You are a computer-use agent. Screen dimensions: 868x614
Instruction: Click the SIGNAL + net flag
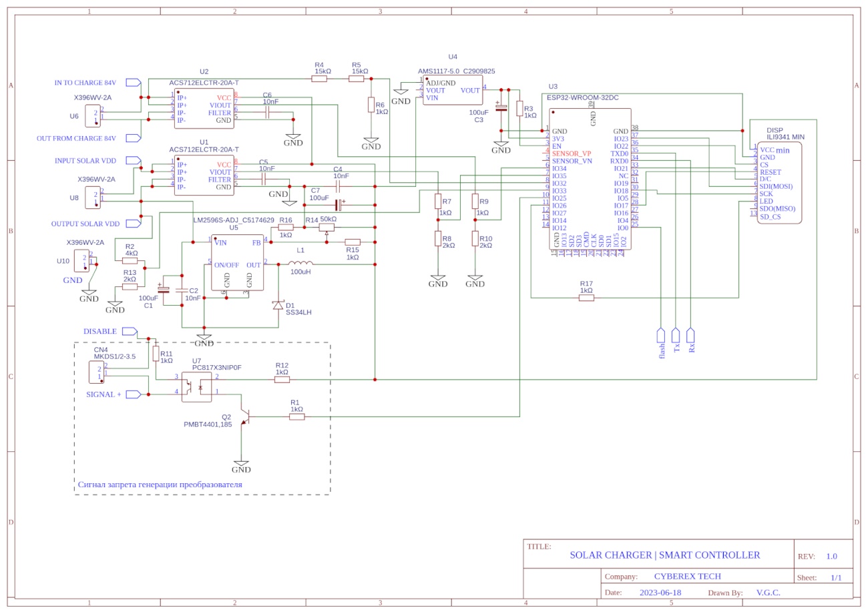134,394
